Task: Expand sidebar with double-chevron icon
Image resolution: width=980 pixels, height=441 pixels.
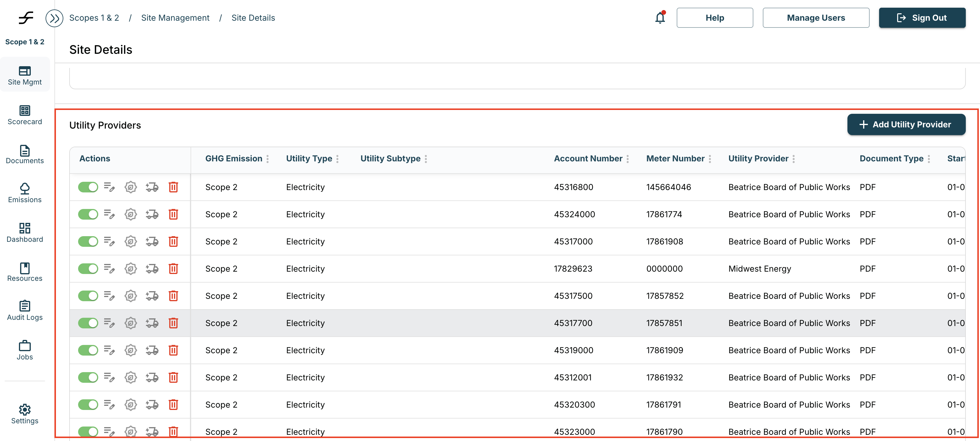Action: [54, 18]
